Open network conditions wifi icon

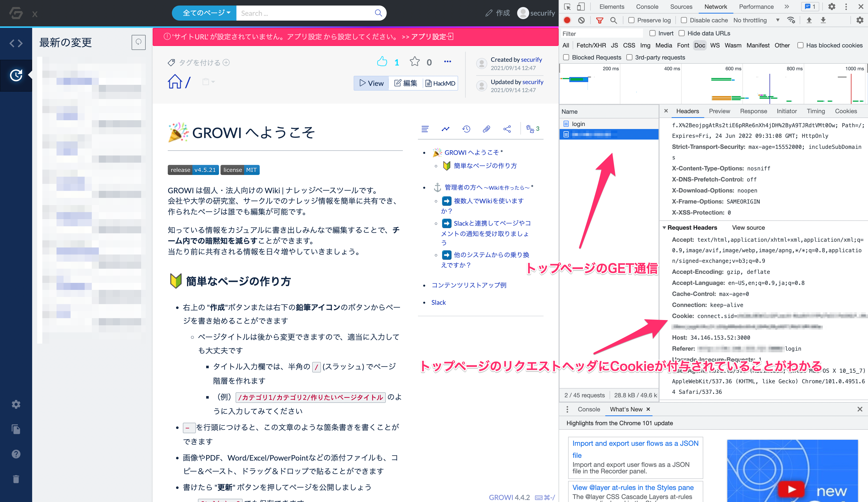click(791, 20)
